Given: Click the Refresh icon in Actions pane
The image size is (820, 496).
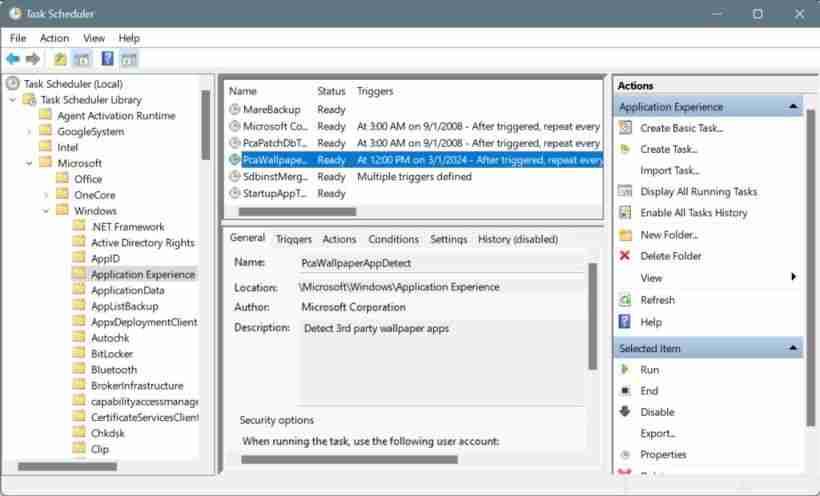Looking at the screenshot, I should pyautogui.click(x=625, y=300).
